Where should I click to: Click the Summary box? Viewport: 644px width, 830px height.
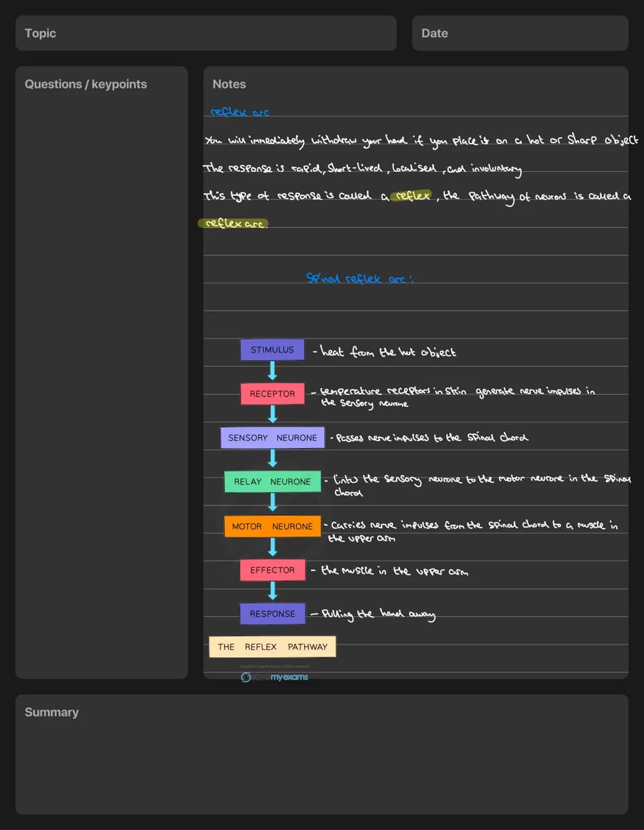pos(322,754)
